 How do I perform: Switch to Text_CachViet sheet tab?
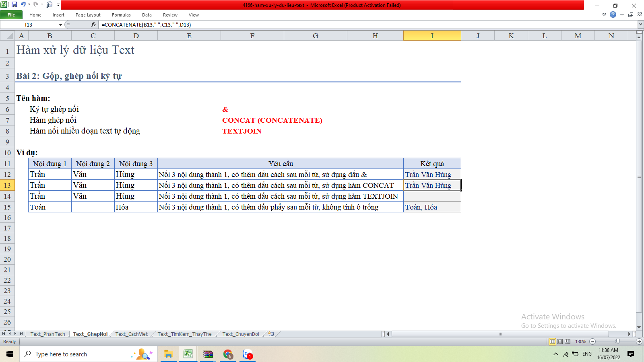pyautogui.click(x=132, y=334)
